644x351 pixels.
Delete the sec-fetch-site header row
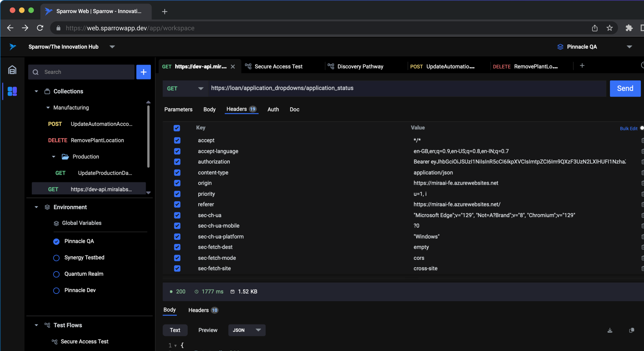coord(642,268)
